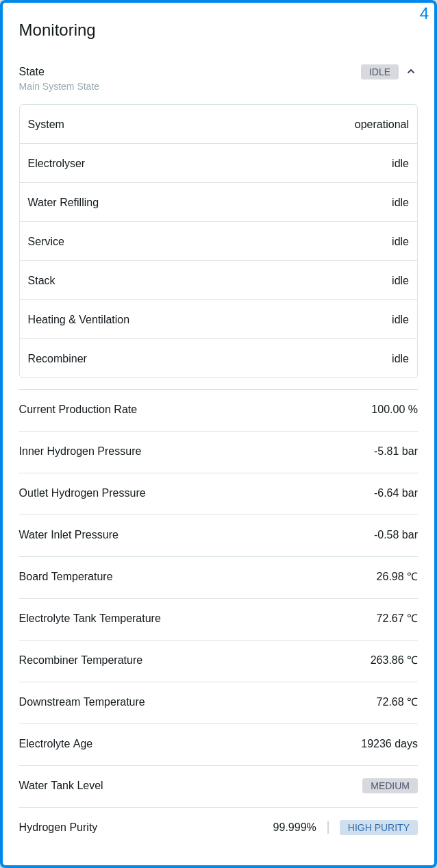Click the Heating & Ventilation row

[x=218, y=319]
